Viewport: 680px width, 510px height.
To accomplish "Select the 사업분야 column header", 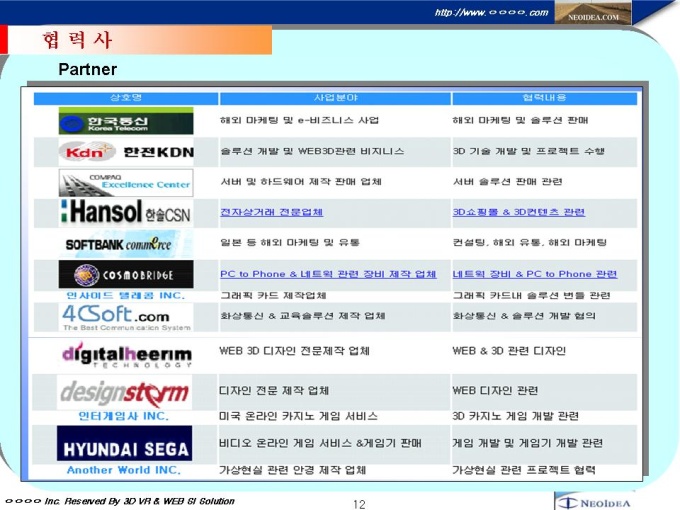I will 335,97.
